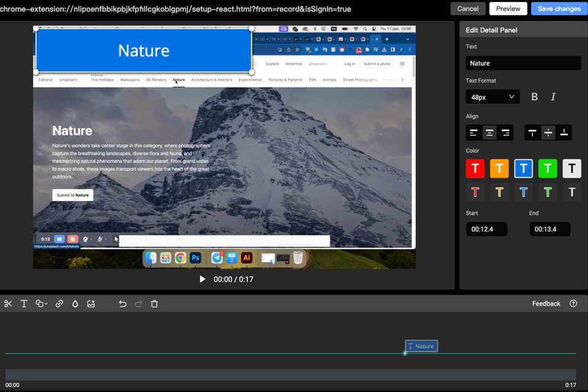
Task: Open the Nature tab in the video
Action: click(x=179, y=80)
